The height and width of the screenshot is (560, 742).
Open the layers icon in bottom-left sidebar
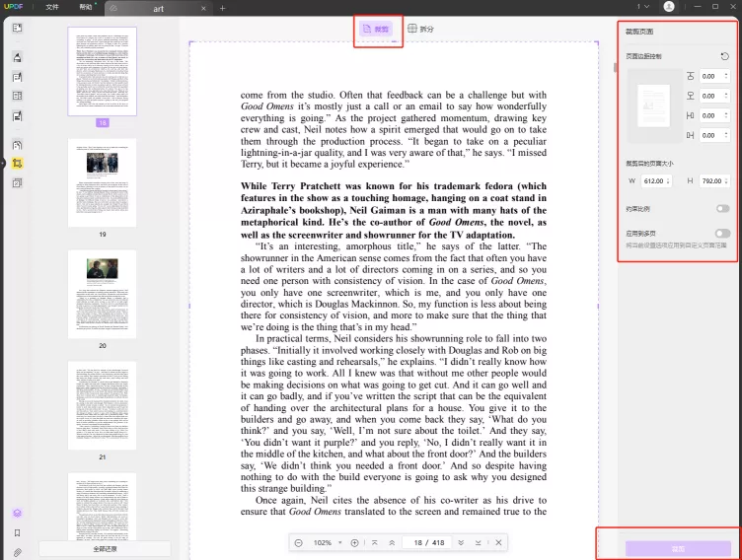(x=18, y=514)
